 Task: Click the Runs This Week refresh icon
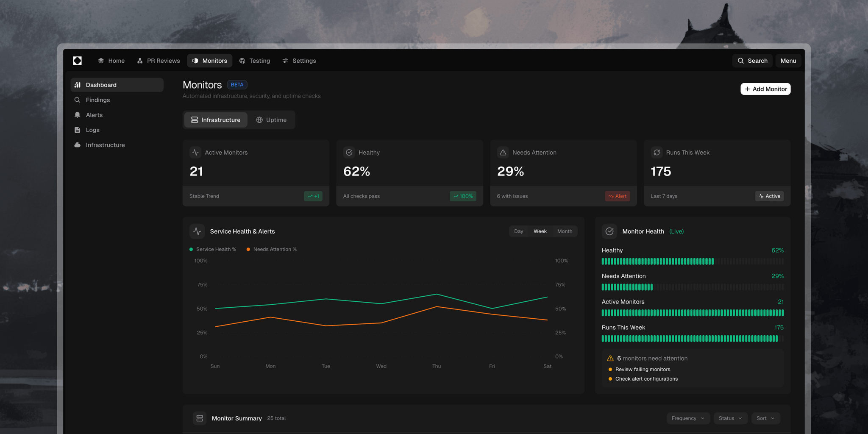(x=657, y=152)
